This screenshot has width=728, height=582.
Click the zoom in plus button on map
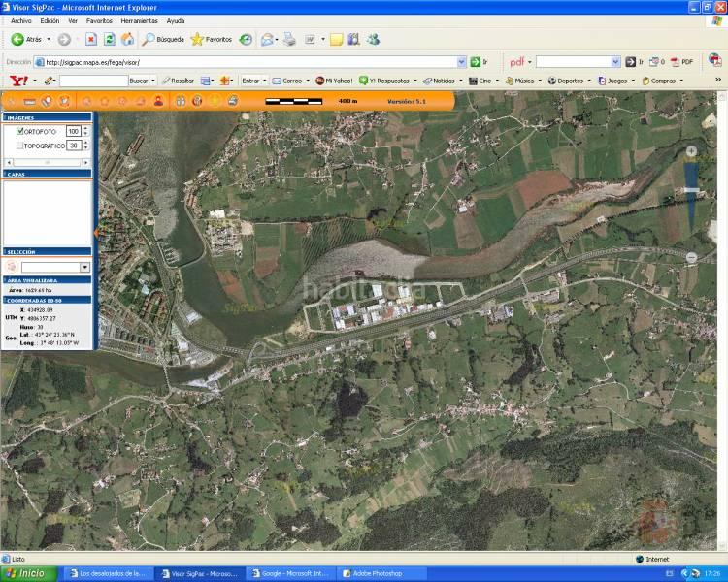coord(691,151)
